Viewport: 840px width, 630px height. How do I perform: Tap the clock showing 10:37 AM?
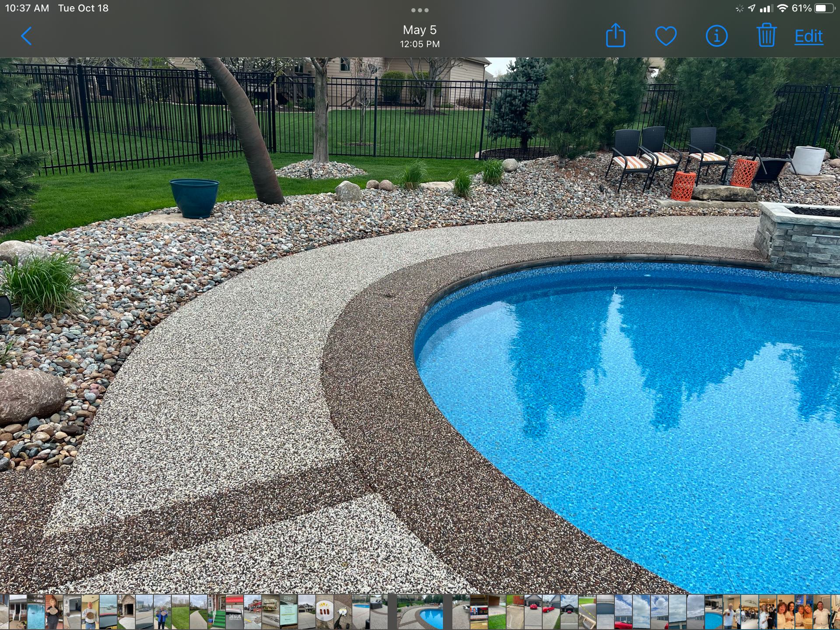[x=27, y=8]
